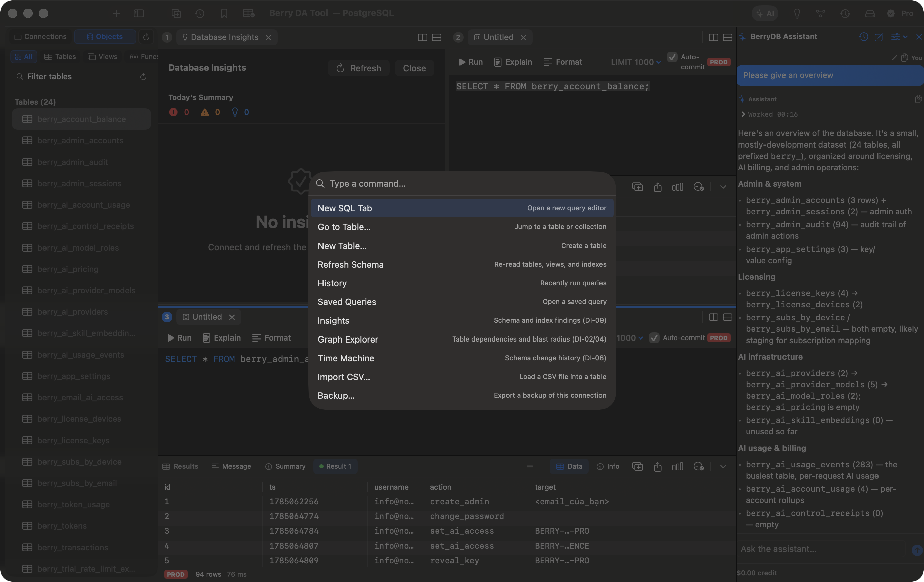This screenshot has width=924, height=582.
Task: Select the All objects filter
Action: click(x=24, y=57)
